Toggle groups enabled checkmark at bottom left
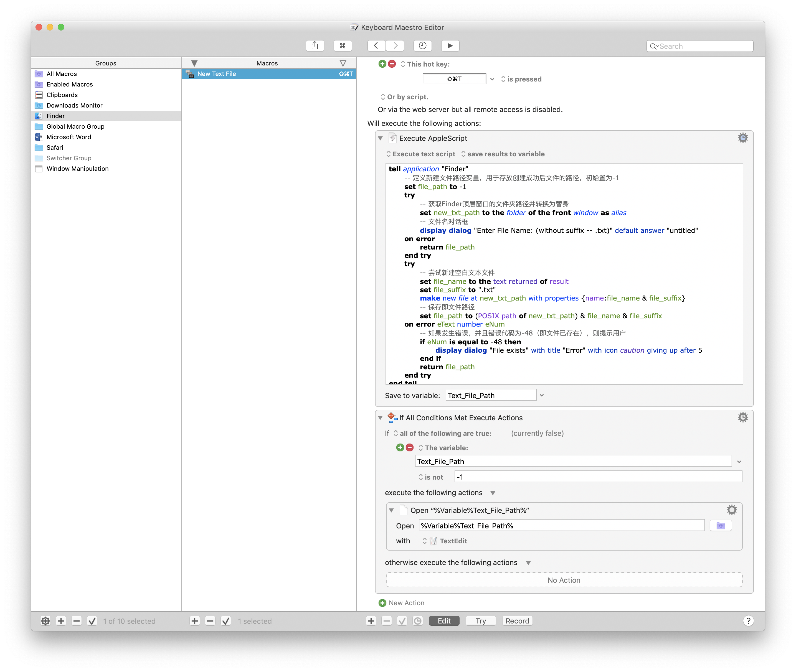Viewport: 796px width, 672px height. pyautogui.click(x=92, y=621)
